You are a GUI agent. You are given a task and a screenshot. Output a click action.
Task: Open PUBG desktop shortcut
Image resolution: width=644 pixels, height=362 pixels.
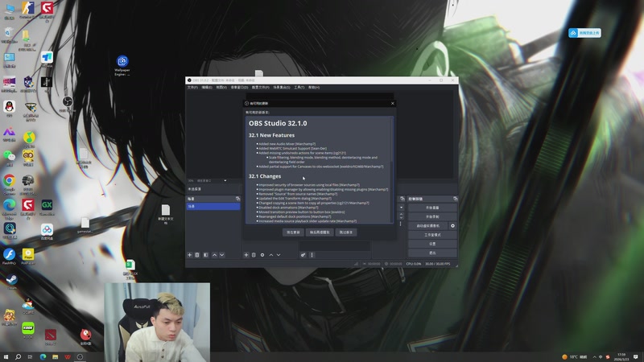tap(28, 184)
